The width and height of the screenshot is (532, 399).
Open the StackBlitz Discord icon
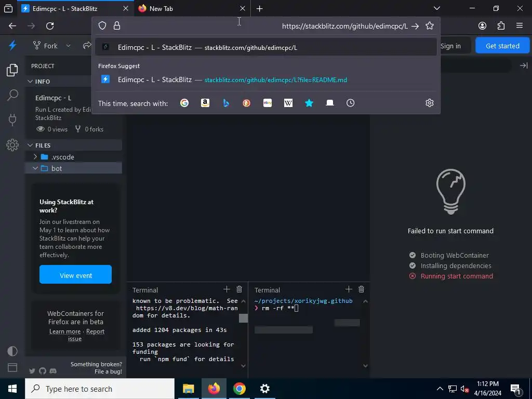[x=53, y=371]
